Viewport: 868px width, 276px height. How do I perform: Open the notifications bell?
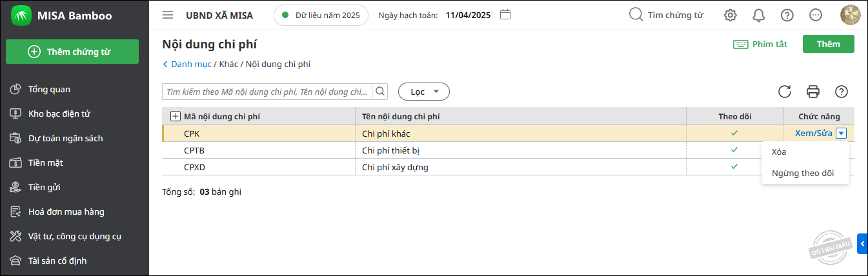click(759, 15)
